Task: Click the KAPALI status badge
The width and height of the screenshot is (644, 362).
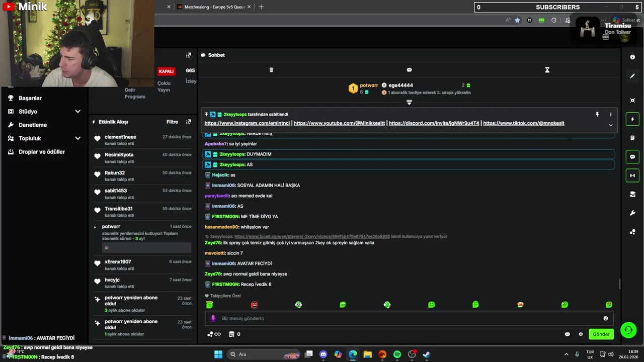Action: pos(166,71)
